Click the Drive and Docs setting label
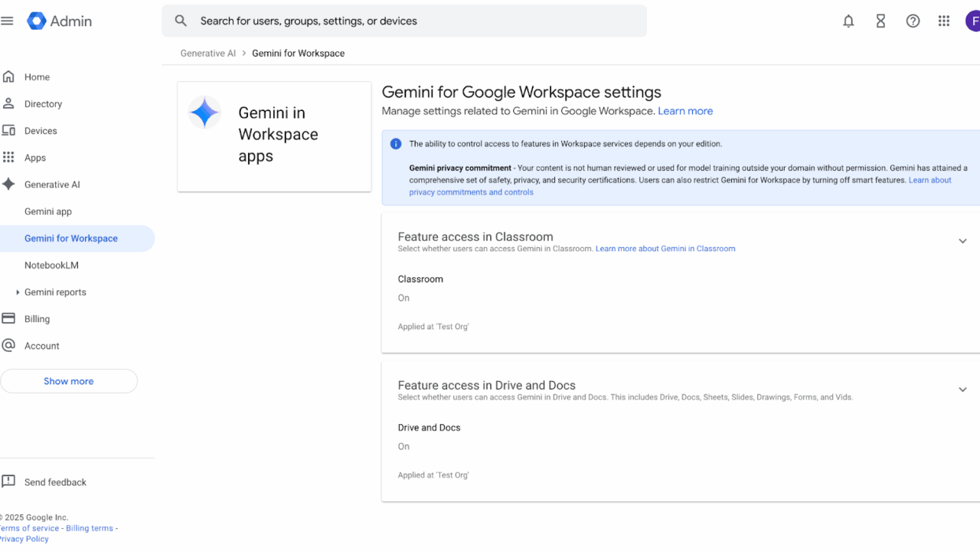This screenshot has width=980, height=551. click(x=429, y=428)
